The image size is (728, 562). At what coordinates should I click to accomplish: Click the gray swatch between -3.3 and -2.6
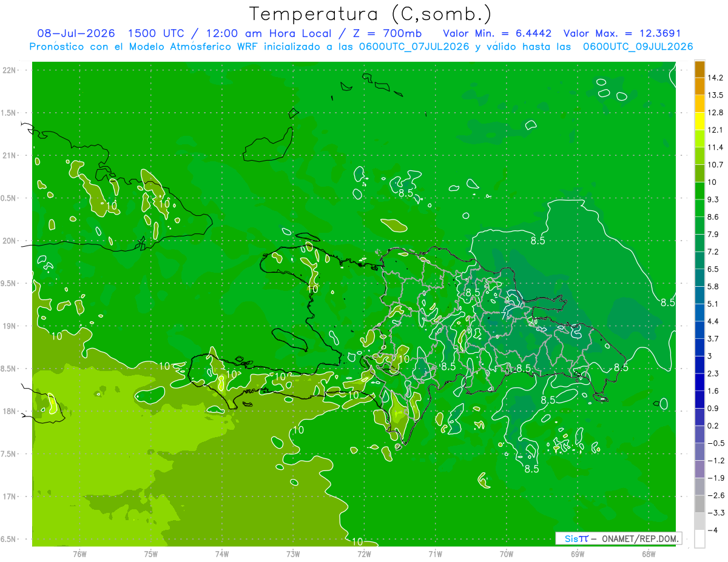[699, 504]
